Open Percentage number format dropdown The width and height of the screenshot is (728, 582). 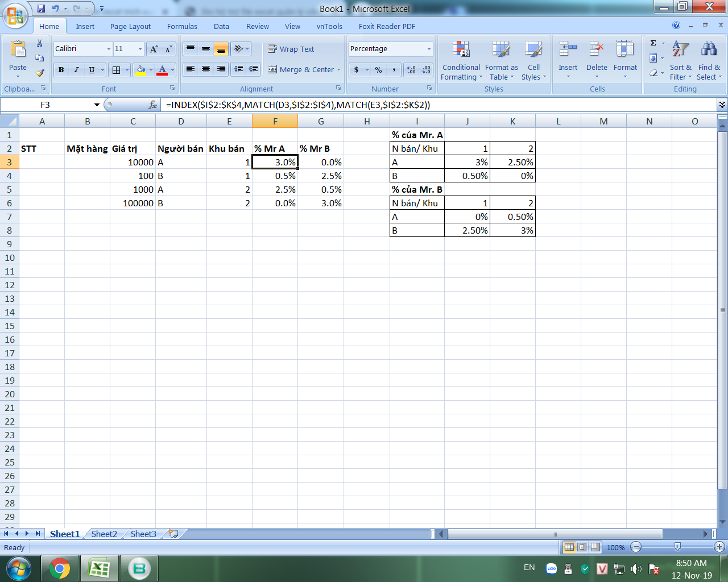(x=429, y=49)
